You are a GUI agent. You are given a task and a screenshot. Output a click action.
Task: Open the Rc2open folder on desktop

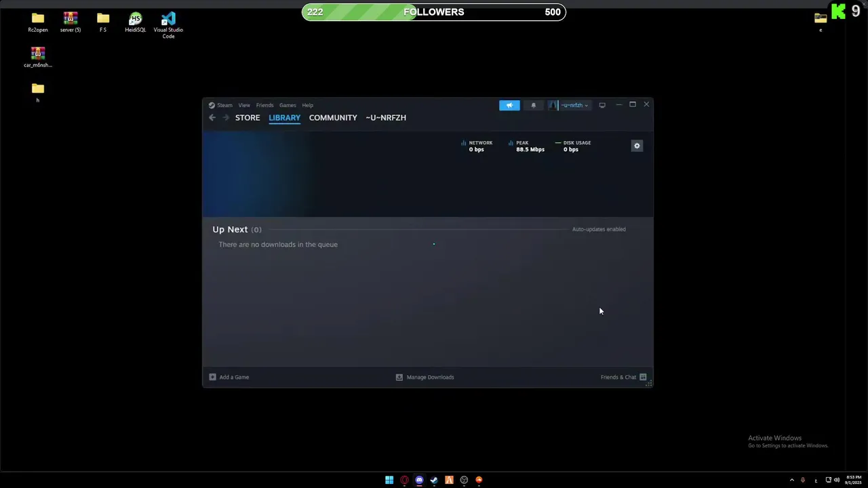coord(38,22)
